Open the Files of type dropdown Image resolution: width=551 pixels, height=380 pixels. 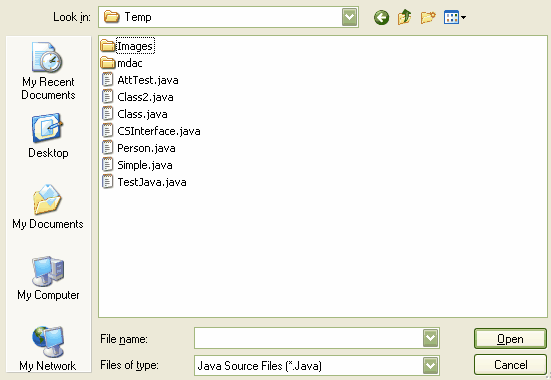[430, 366]
